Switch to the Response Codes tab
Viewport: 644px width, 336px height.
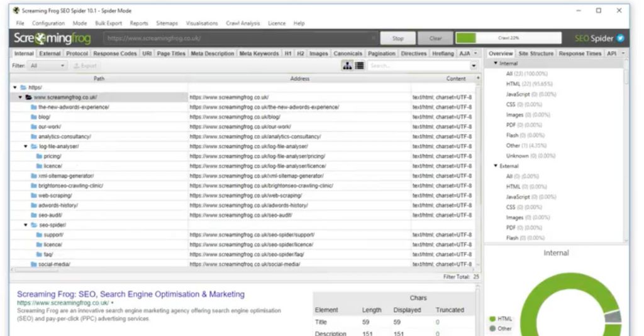point(114,53)
